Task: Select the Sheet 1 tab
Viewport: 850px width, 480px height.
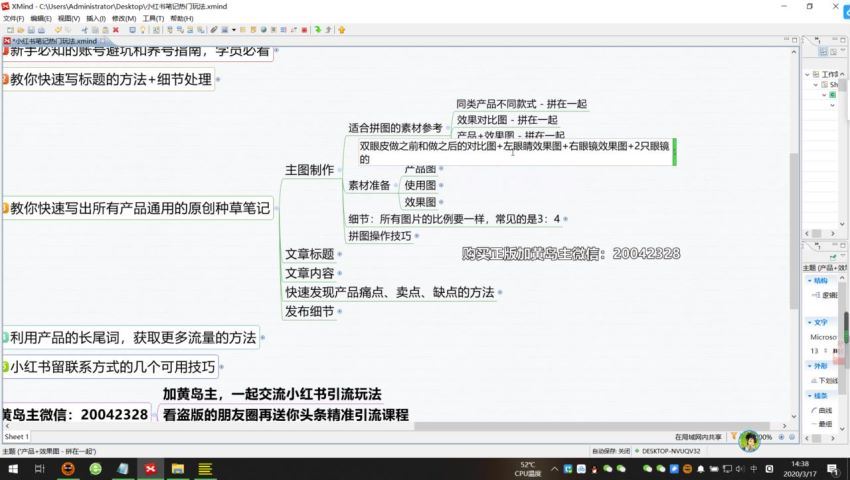Action: coord(16,437)
